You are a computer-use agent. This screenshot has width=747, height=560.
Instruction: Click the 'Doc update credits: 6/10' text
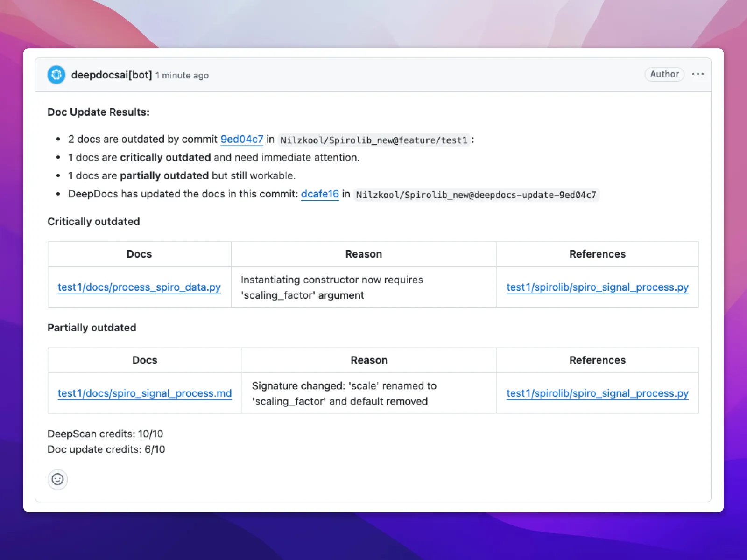point(106,449)
